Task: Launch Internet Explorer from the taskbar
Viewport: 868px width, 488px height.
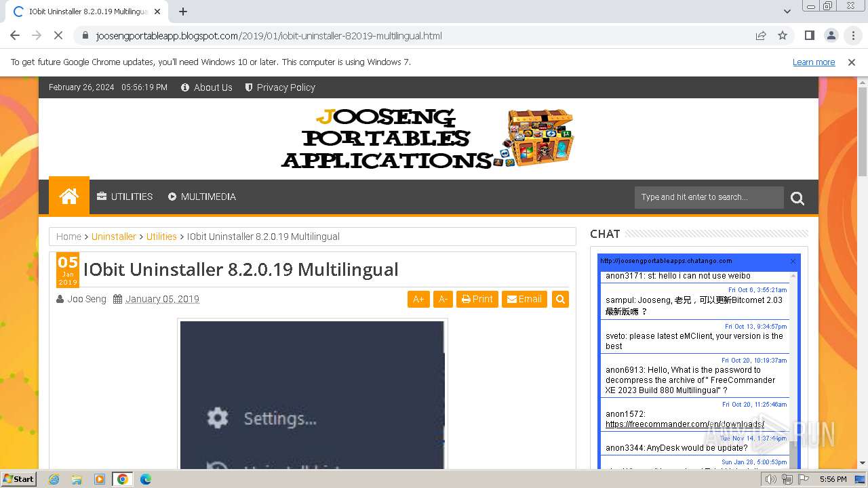Action: tap(54, 479)
